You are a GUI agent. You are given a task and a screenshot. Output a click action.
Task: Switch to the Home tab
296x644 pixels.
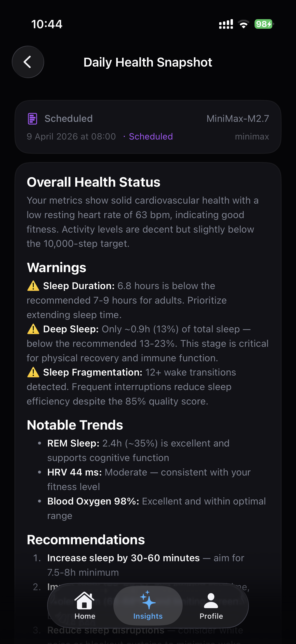[x=84, y=616]
